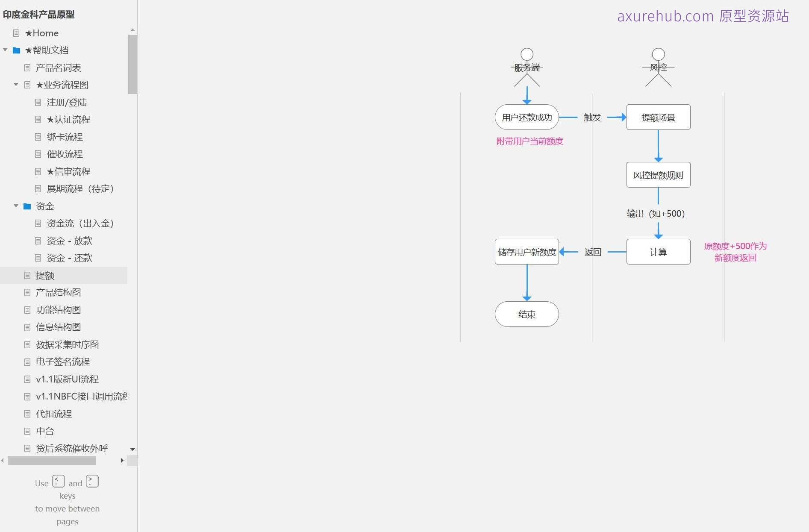
Task: Select the 催收流程 page
Action: tap(65, 154)
